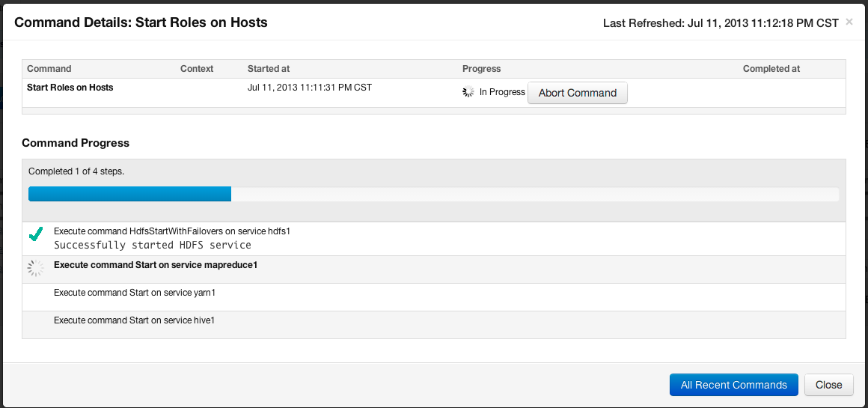Click the Close button in footer

click(x=828, y=385)
